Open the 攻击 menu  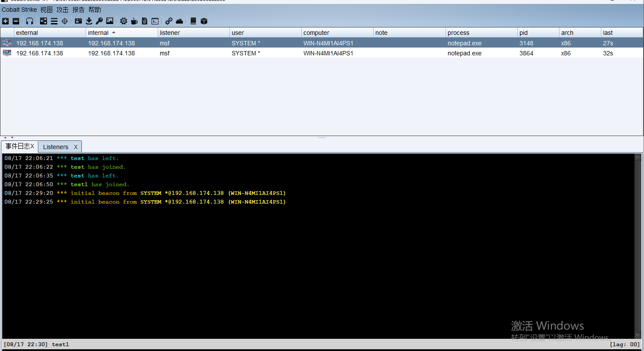click(62, 10)
